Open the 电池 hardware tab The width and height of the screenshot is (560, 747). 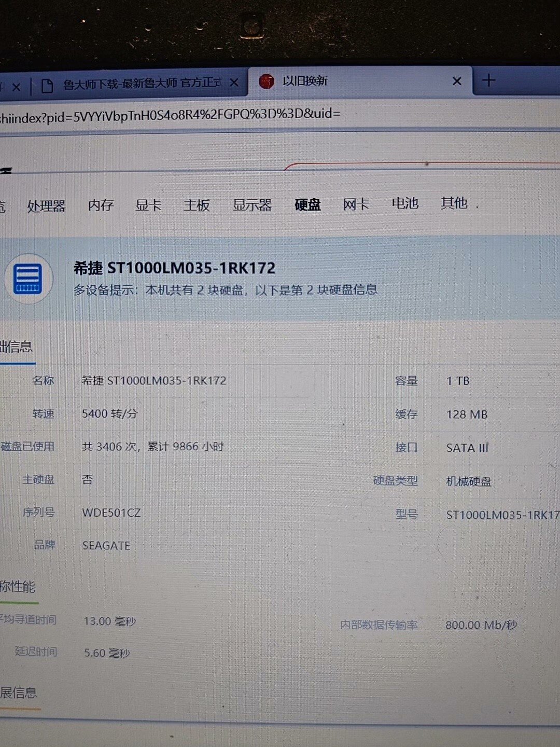pyautogui.click(x=405, y=203)
